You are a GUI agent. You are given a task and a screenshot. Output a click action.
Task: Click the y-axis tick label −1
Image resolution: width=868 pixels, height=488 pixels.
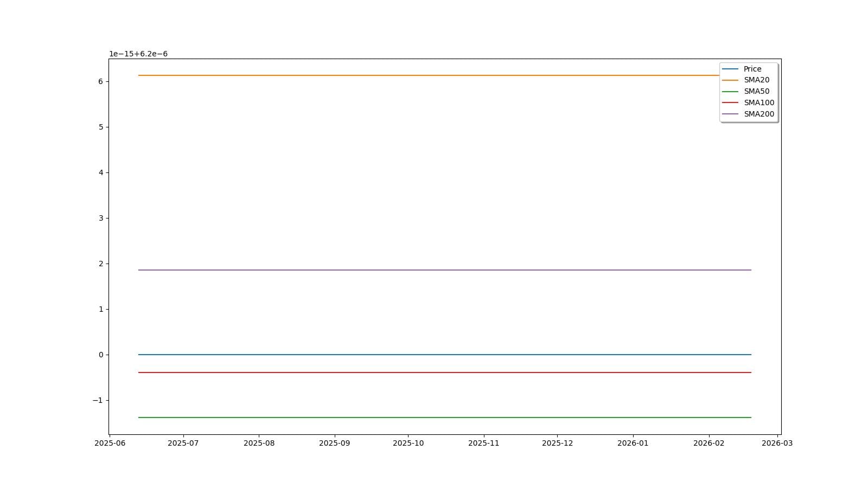coord(98,400)
